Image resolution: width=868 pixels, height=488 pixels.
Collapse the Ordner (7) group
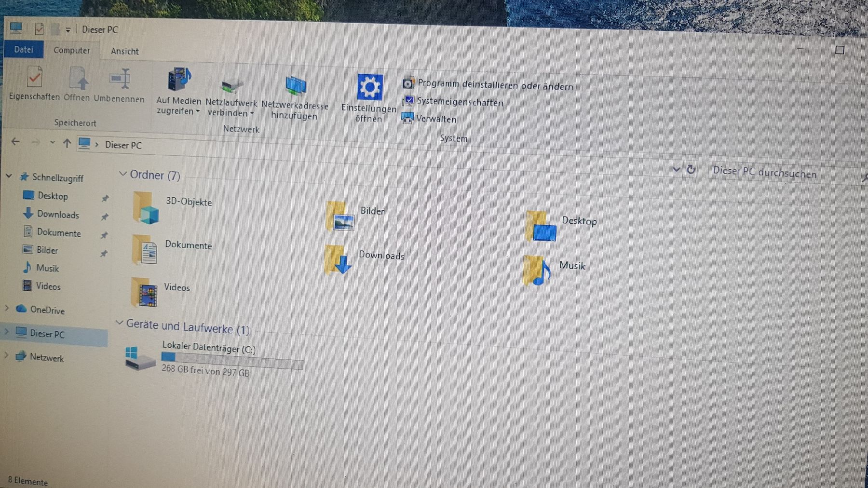pyautogui.click(x=123, y=174)
